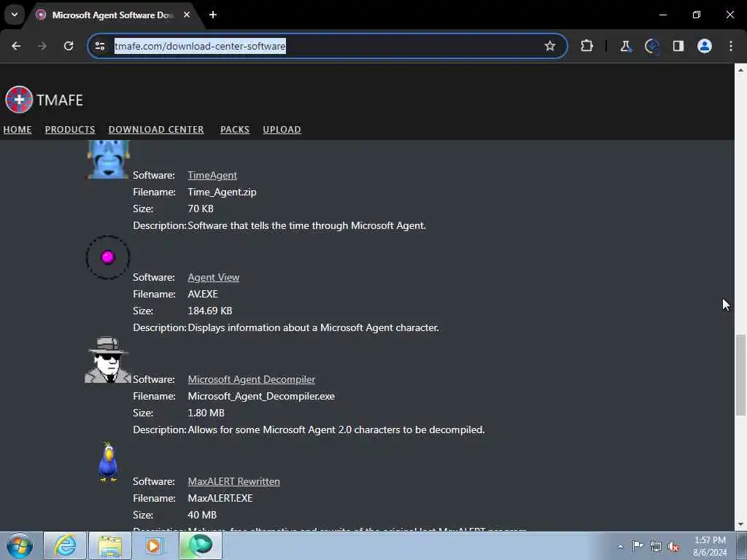
Task: Click filename AV.EXE text
Action: 203,295
